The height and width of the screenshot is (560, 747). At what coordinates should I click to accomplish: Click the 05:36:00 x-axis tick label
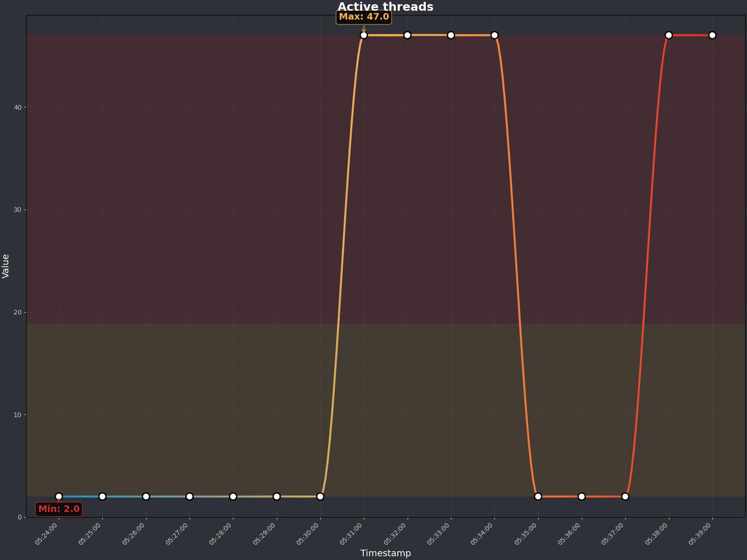(570, 534)
